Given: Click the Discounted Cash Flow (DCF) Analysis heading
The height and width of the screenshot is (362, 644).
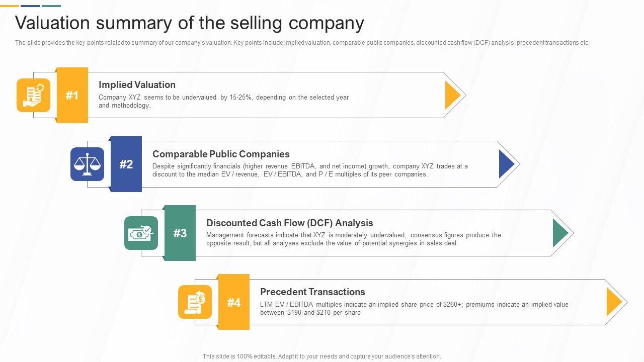Looking at the screenshot, I should click(290, 223).
